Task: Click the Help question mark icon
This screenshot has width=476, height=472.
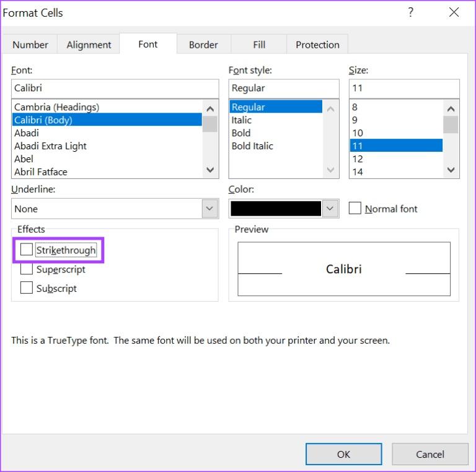Action: click(x=410, y=12)
